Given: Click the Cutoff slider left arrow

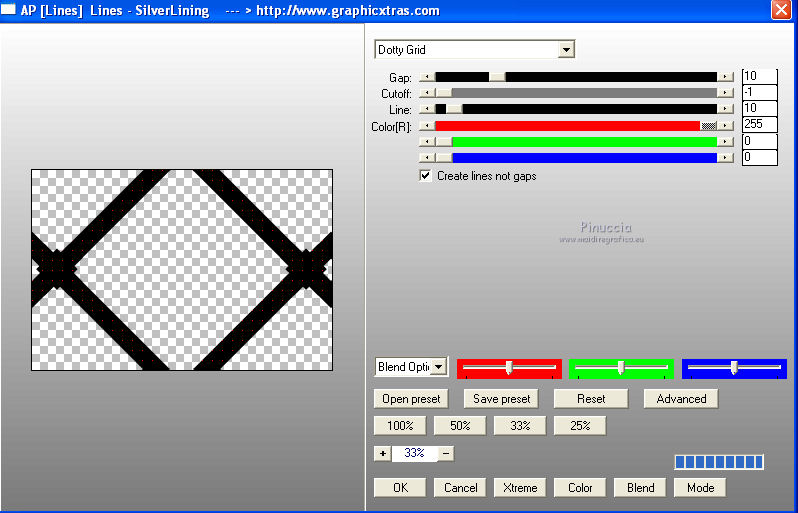Looking at the screenshot, I should tap(427, 93).
